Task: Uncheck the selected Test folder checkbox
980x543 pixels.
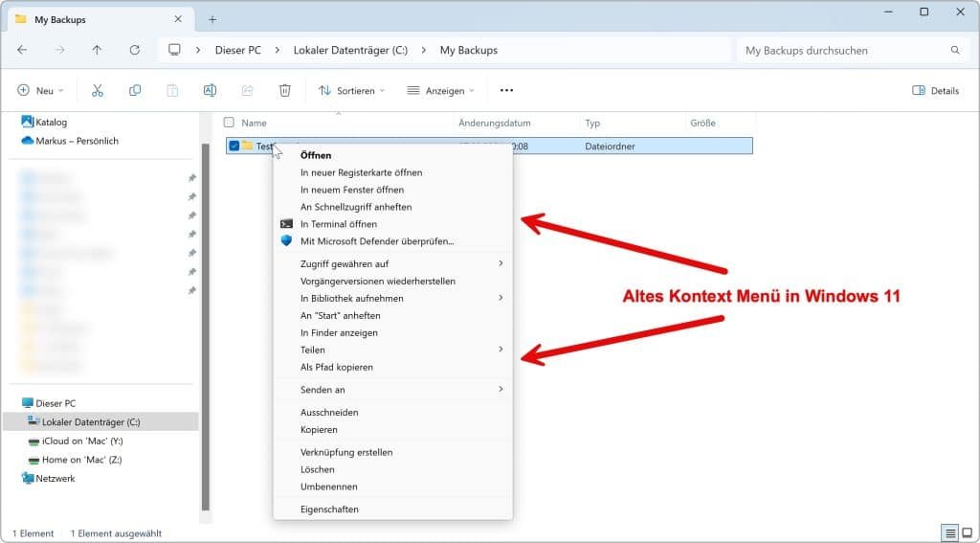Action: coord(234,146)
